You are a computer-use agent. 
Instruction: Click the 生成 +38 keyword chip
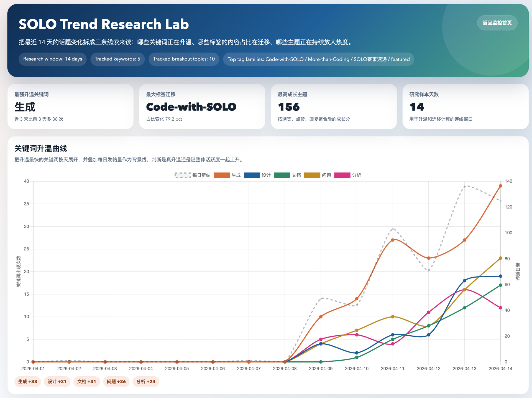[x=27, y=381]
